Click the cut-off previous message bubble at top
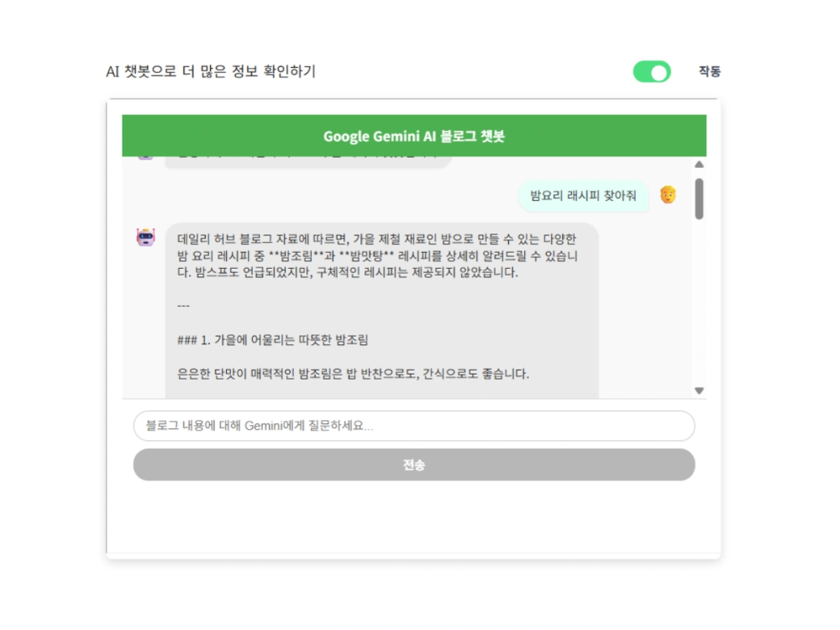 pos(308,162)
